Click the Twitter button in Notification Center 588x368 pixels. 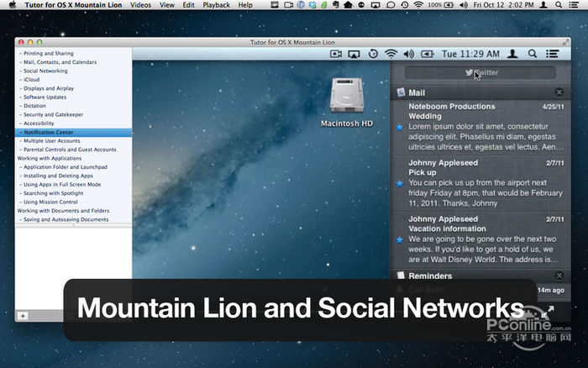click(480, 73)
